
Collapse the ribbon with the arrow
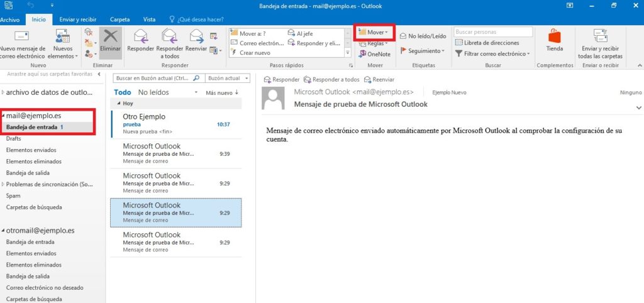click(639, 65)
